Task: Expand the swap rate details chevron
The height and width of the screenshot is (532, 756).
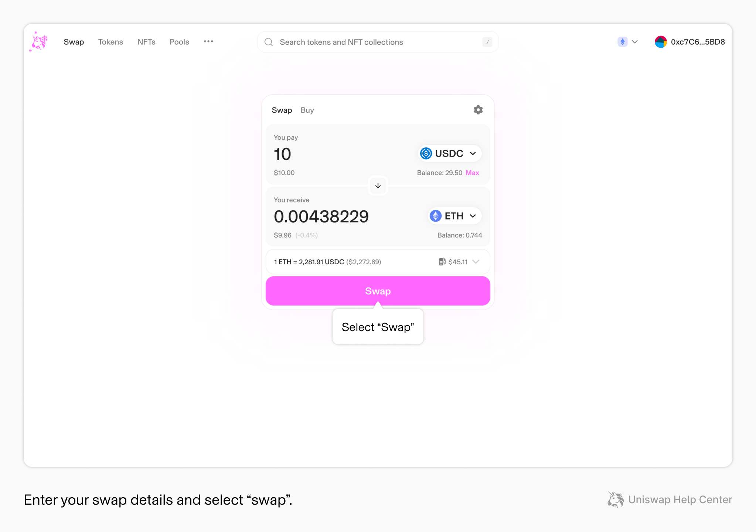Action: tap(476, 262)
